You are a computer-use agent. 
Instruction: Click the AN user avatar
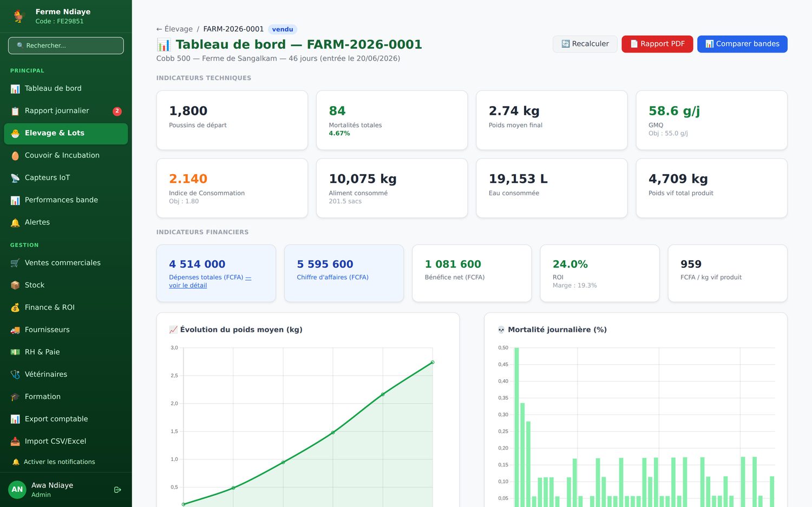point(17,489)
